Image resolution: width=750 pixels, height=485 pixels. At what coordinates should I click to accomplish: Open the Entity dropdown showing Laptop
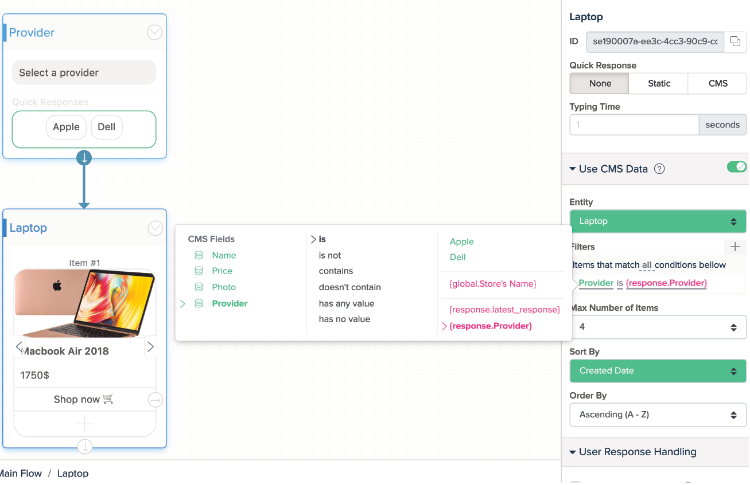[657, 221]
